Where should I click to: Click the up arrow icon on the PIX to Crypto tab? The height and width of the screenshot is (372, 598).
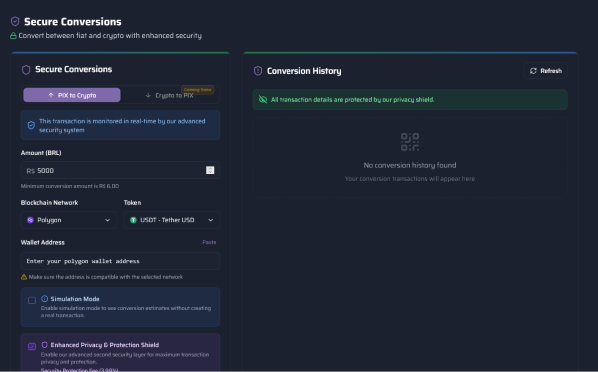pos(51,95)
